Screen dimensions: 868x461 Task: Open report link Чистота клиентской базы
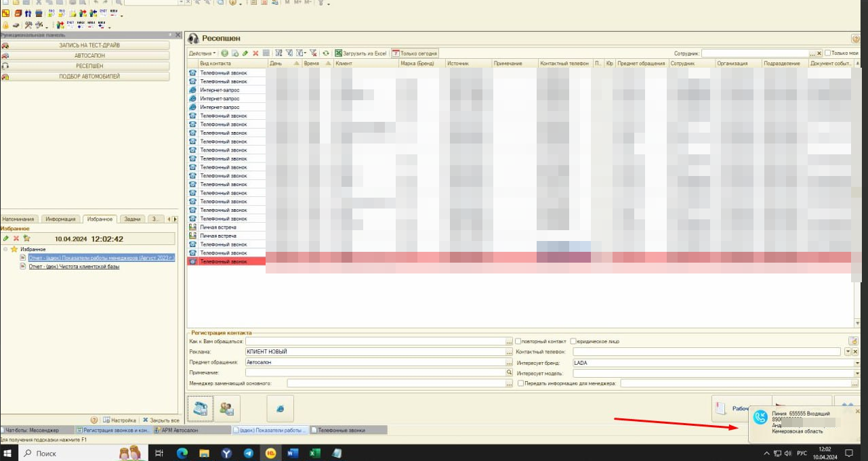[75, 266]
